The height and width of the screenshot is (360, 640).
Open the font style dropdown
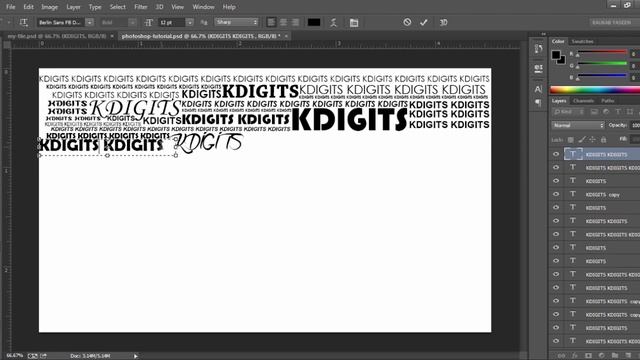click(118, 22)
